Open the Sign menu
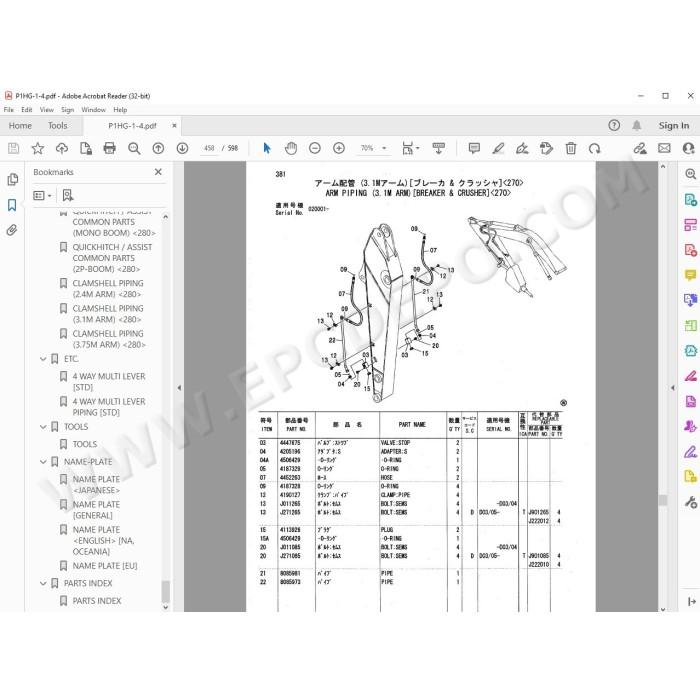 67,110
